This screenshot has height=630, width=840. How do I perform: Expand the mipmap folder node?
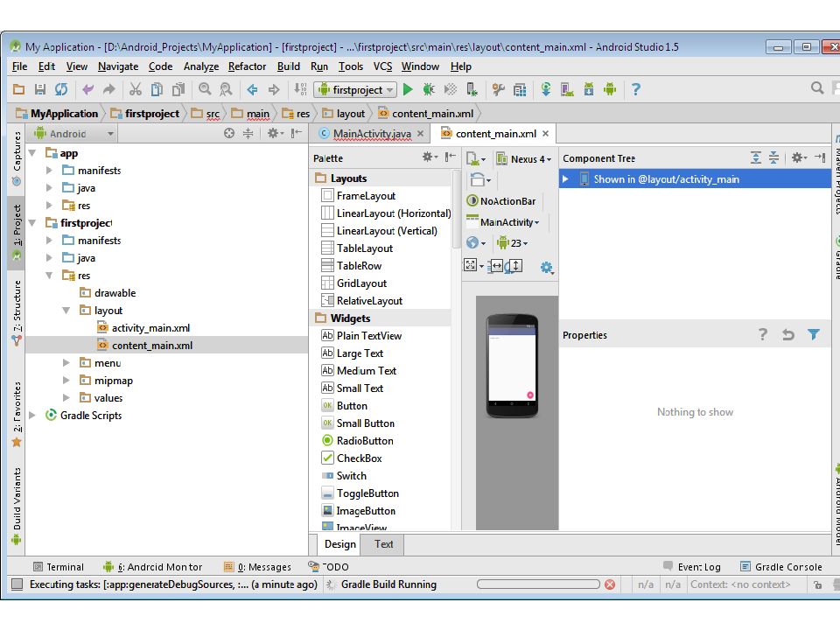point(66,381)
